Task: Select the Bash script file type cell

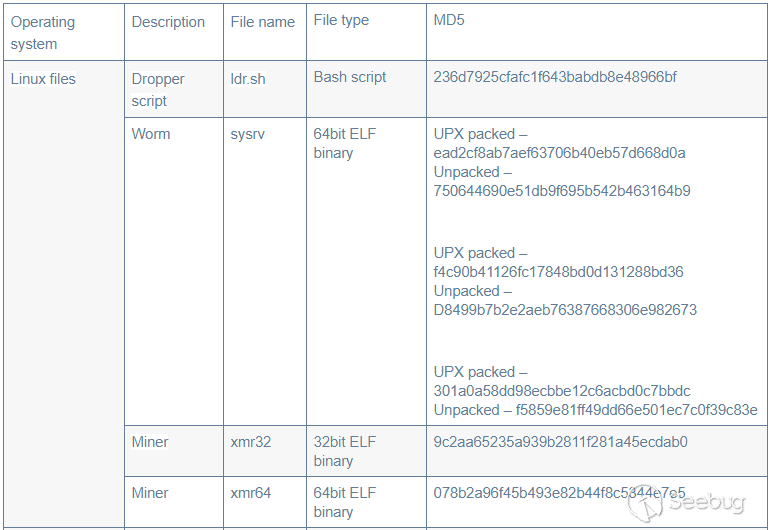Action: (x=350, y=77)
